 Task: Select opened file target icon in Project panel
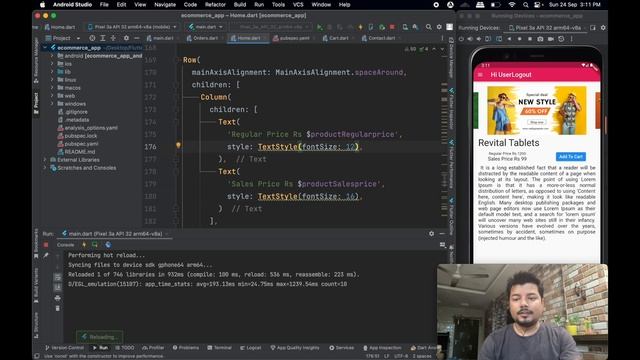pyautogui.click(x=92, y=38)
